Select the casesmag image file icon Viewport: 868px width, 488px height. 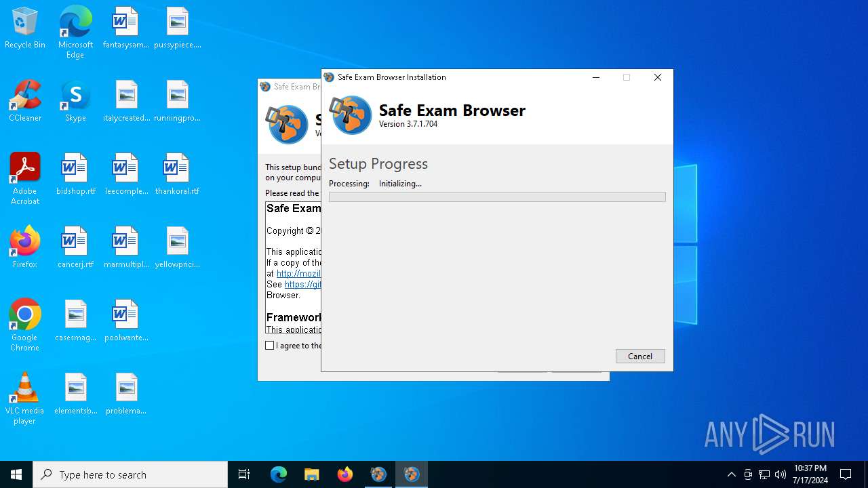[x=75, y=321]
